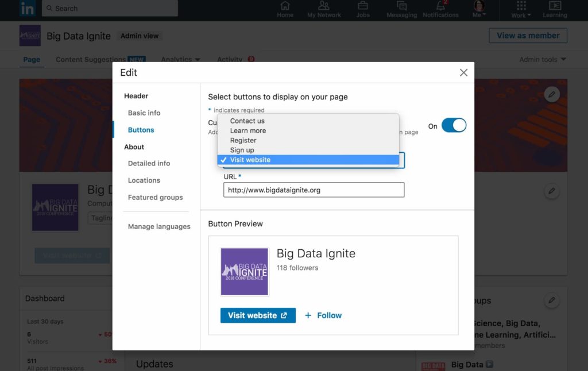Viewport: 588px width, 371px height.
Task: Click the LinkedIn logo icon
Action: pyautogui.click(x=27, y=9)
